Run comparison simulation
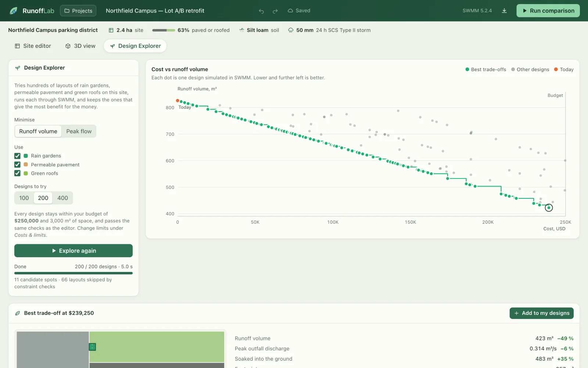This screenshot has height=368, width=588. click(x=548, y=11)
